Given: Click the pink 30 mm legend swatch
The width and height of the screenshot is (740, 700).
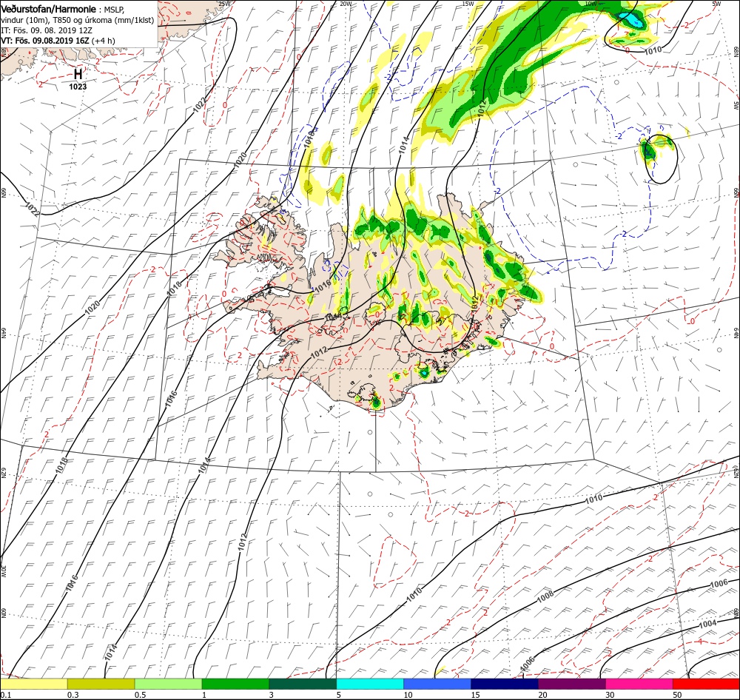Looking at the screenshot, I should tap(639, 684).
